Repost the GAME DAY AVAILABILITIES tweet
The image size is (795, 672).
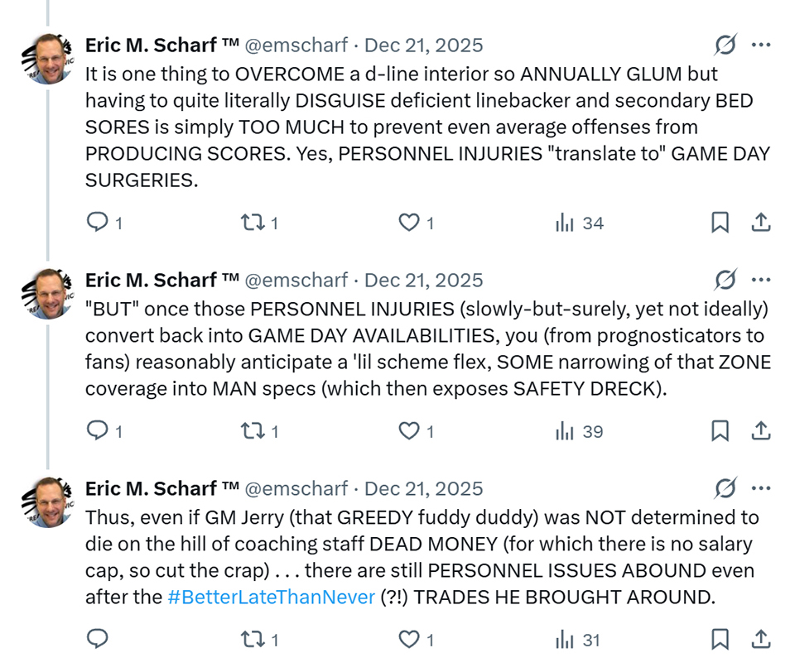(x=251, y=430)
